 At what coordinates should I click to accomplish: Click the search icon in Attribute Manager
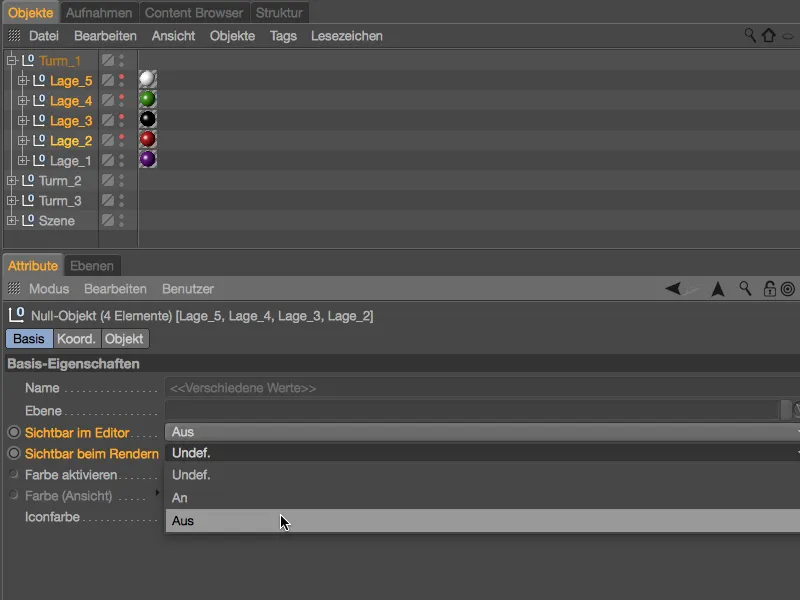pyautogui.click(x=745, y=289)
